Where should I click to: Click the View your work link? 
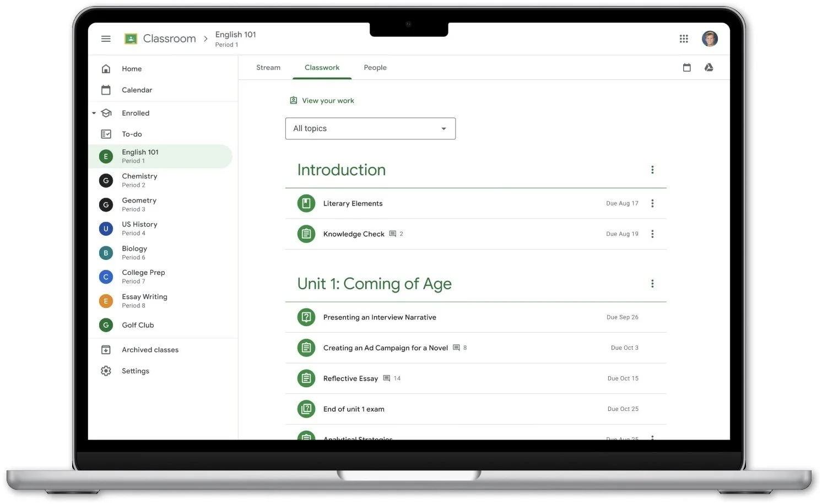pos(328,100)
